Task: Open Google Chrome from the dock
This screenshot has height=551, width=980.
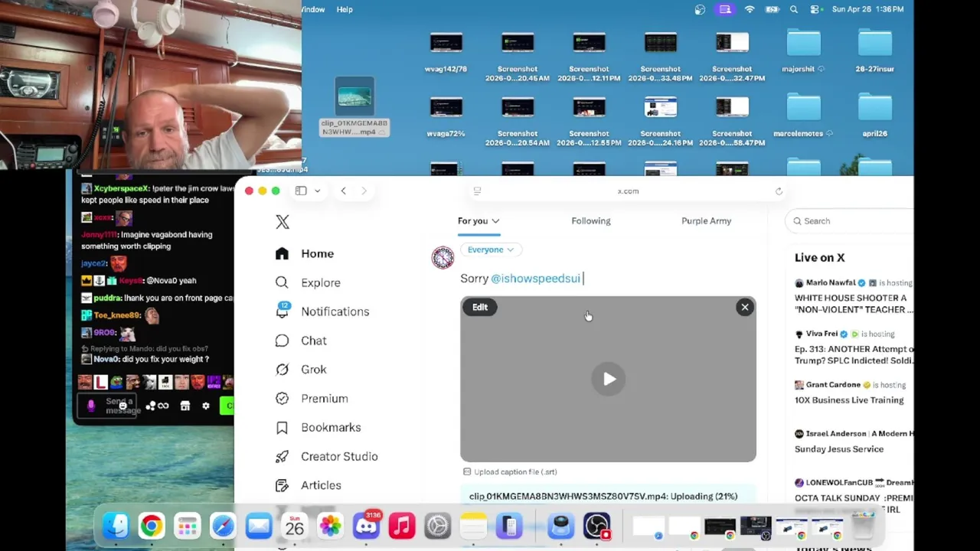Action: pos(152,526)
